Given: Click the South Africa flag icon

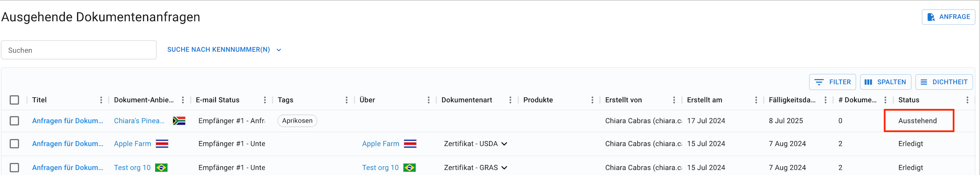Looking at the screenshot, I should 179,121.
